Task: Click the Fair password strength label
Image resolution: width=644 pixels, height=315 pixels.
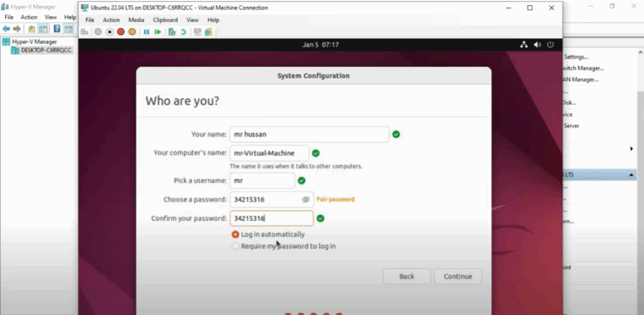Action: 335,199
